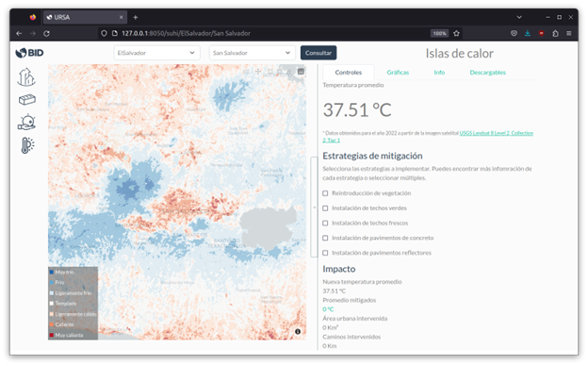
Task: Toggle Instalación de pavimentos reflectores checkbox
Action: [x=325, y=253]
